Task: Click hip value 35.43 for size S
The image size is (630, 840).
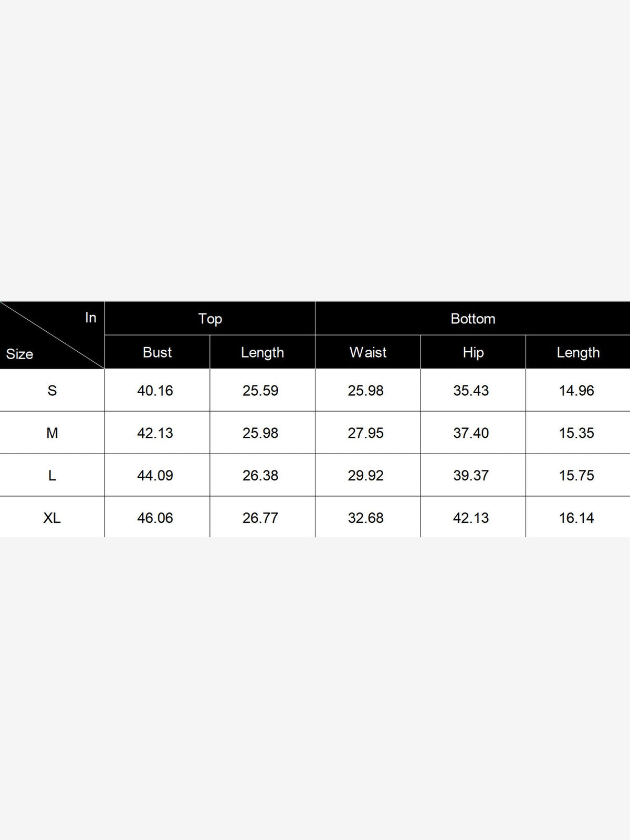Action: click(x=471, y=391)
